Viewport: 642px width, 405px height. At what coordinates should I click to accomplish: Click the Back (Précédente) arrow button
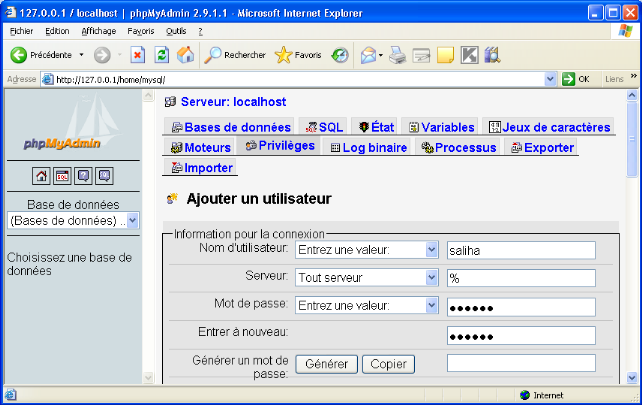coord(18,55)
